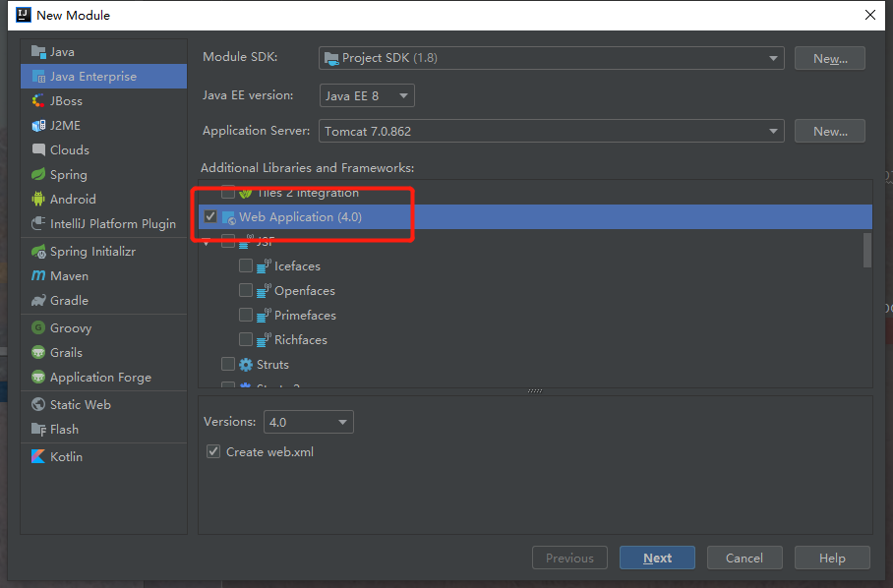This screenshot has width=893, height=588.
Task: Click the Struts gear icon
Action: coord(246,364)
